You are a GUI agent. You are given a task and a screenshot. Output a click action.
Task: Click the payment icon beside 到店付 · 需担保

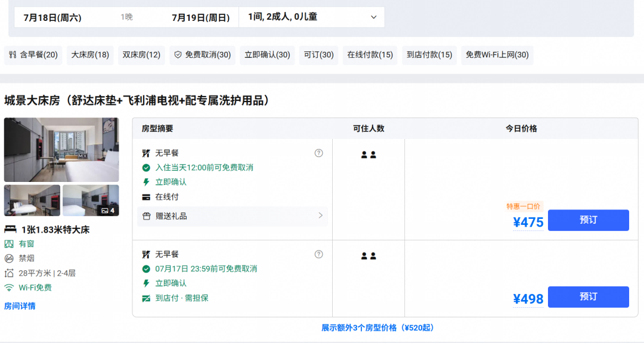click(146, 298)
